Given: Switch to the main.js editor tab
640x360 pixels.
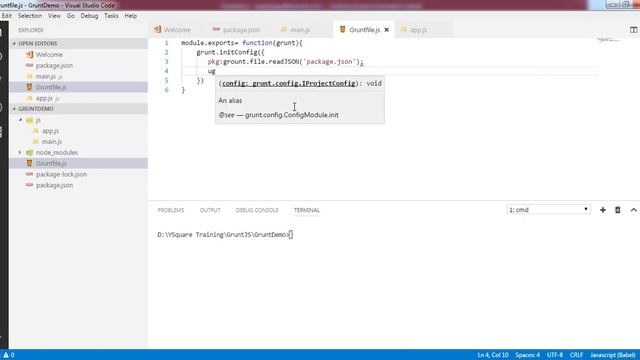Looking at the screenshot, I should (296, 30).
